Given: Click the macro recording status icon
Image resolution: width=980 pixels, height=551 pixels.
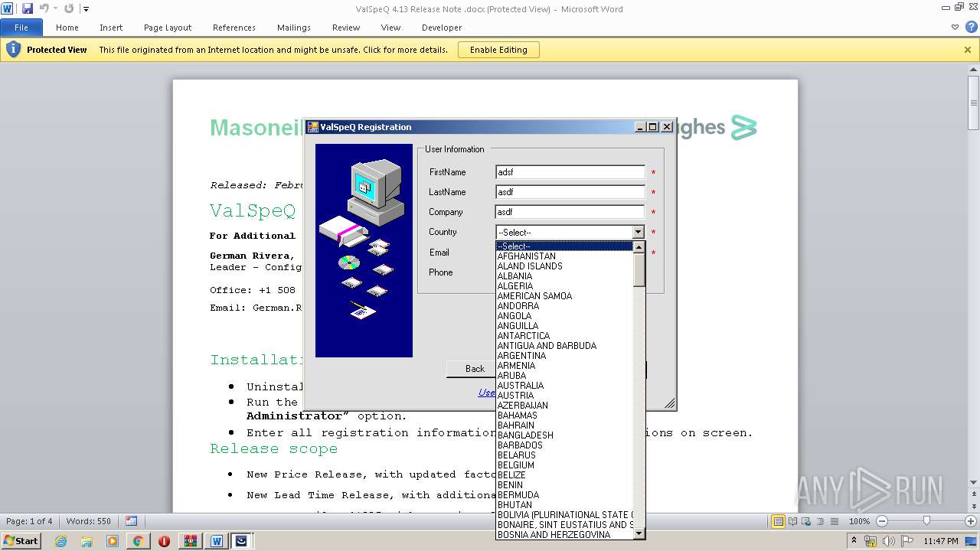Looking at the screenshot, I should tap(131, 521).
